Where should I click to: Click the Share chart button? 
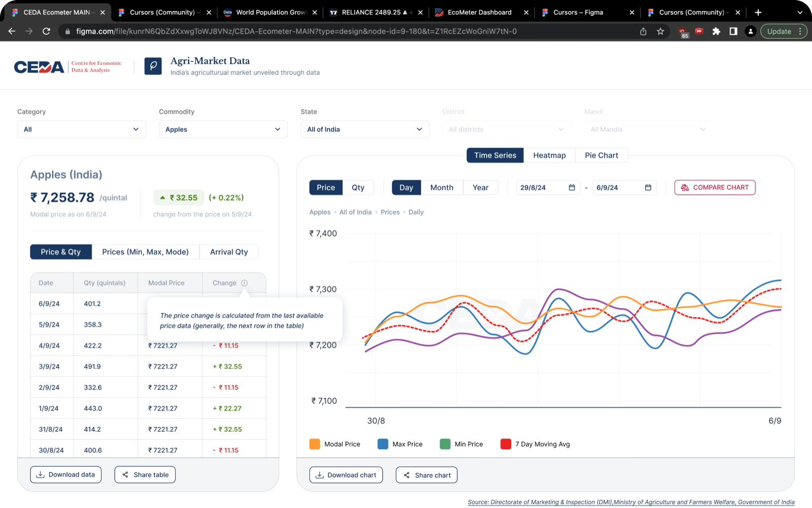coord(427,475)
